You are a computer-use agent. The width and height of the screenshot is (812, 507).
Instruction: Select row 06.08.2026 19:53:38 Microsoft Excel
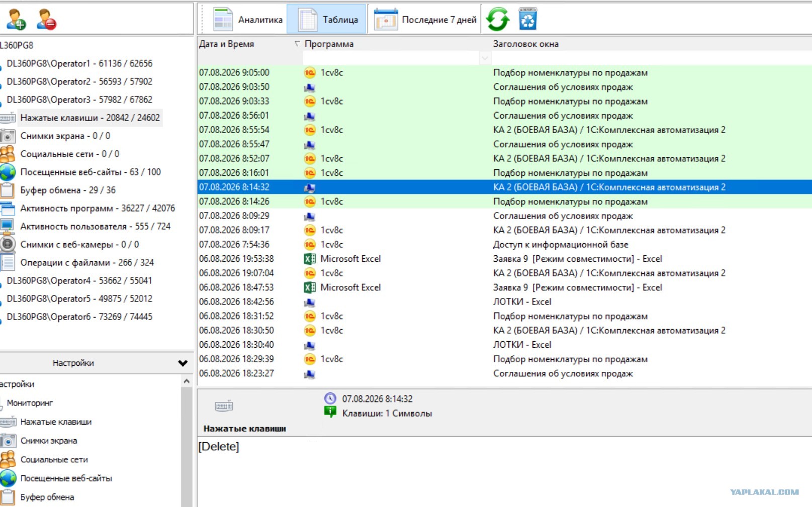[504, 259]
